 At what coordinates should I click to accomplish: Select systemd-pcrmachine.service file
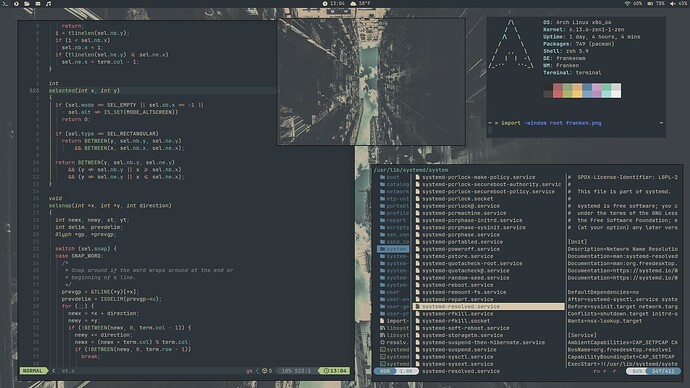(464, 213)
